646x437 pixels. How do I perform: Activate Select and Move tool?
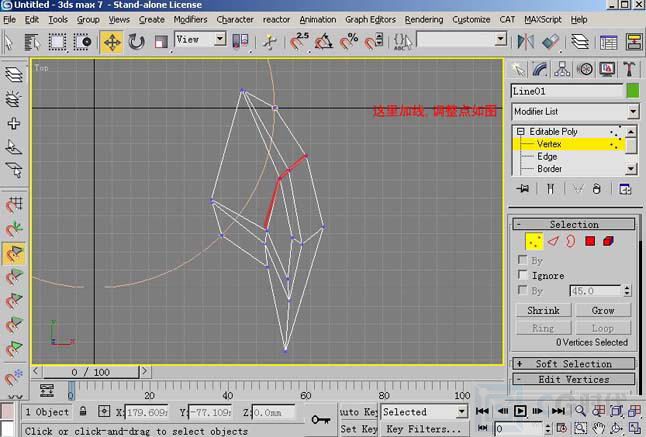coord(112,42)
